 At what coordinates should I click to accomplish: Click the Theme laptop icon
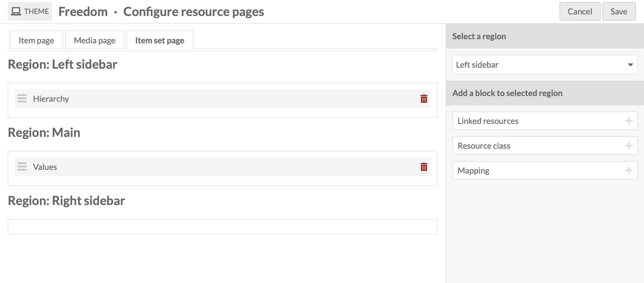point(16,11)
